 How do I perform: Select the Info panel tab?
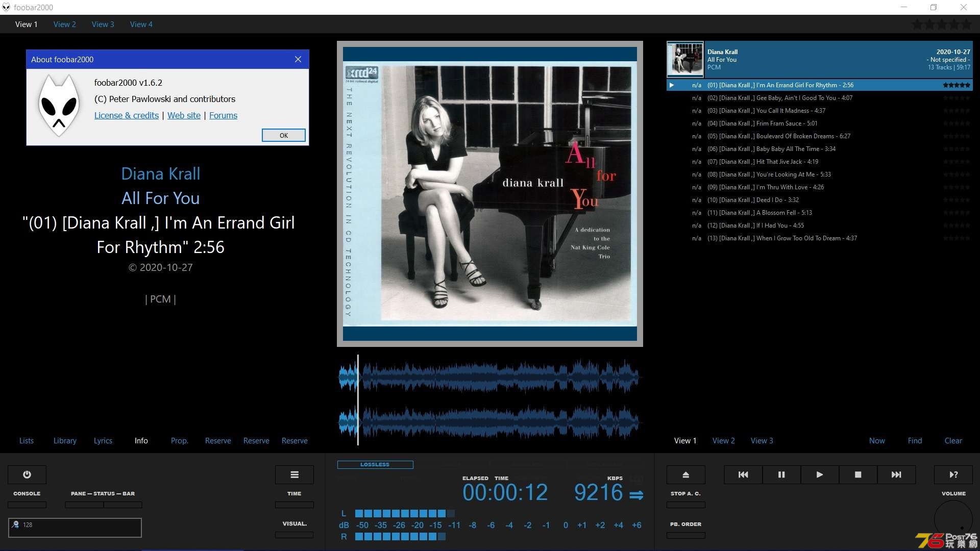pyautogui.click(x=141, y=440)
